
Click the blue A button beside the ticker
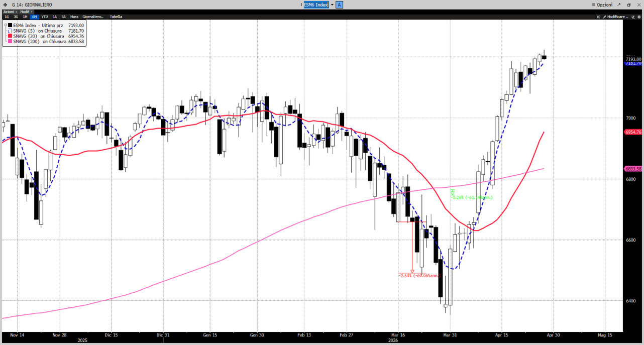[x=340, y=5]
